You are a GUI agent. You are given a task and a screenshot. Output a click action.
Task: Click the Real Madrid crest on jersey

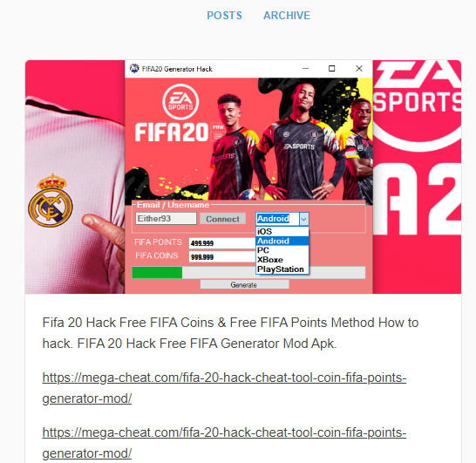click(x=50, y=201)
